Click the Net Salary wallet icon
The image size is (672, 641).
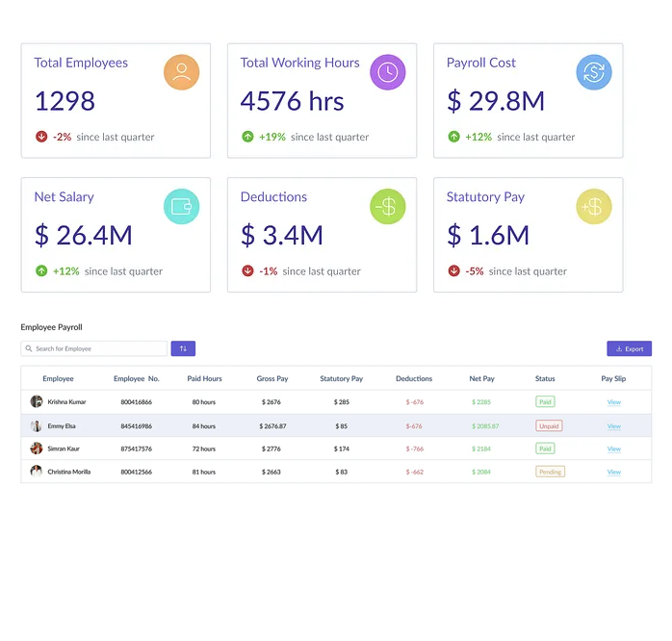[x=181, y=206]
